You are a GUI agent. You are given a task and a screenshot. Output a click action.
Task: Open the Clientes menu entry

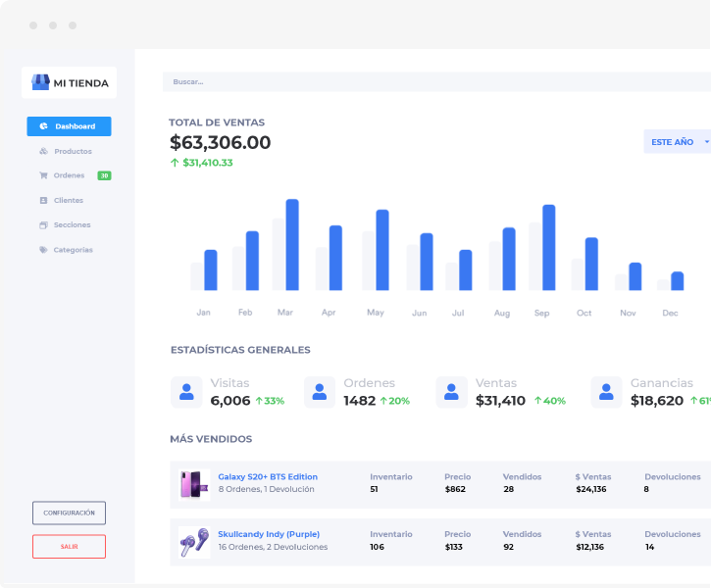point(68,200)
